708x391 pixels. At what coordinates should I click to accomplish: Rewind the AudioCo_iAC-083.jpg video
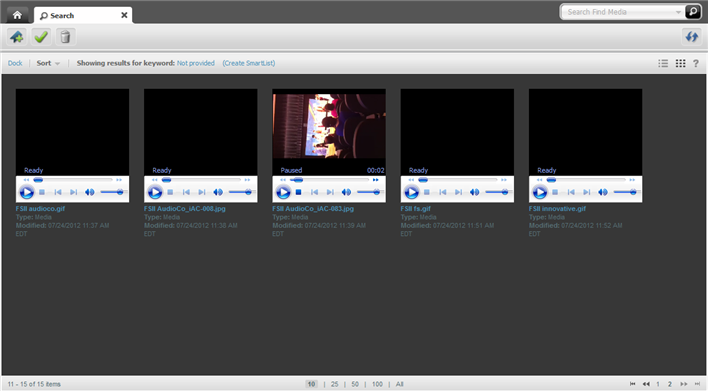coord(283,180)
